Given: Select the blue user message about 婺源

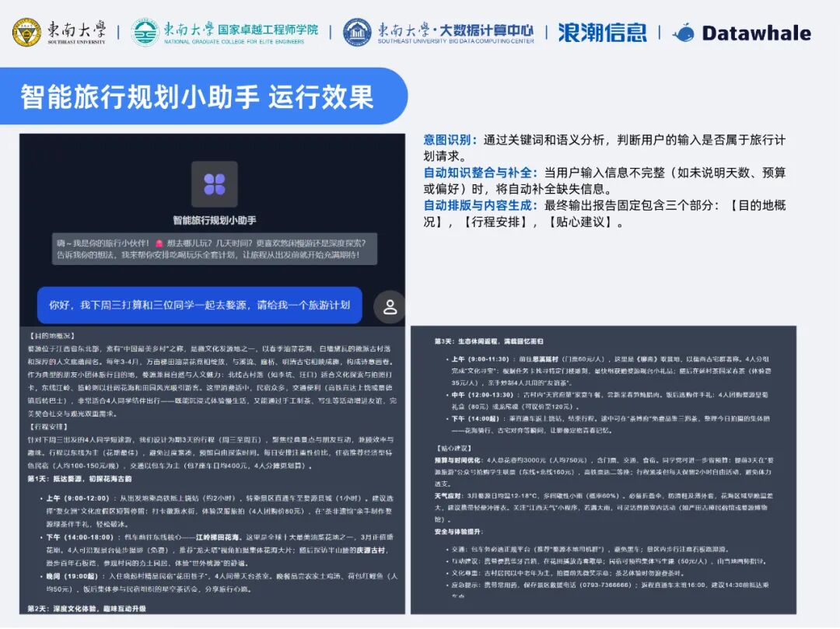Looking at the screenshot, I should [x=200, y=306].
